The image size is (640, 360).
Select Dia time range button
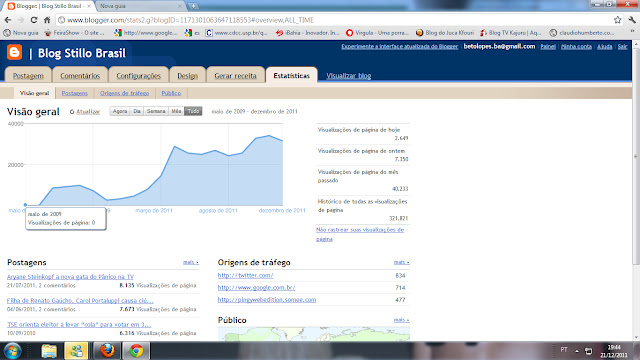137,111
